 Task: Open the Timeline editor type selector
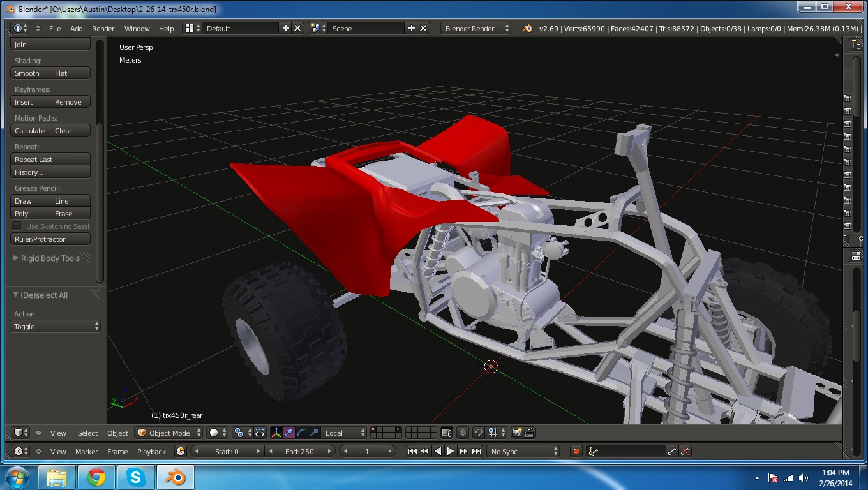22,451
